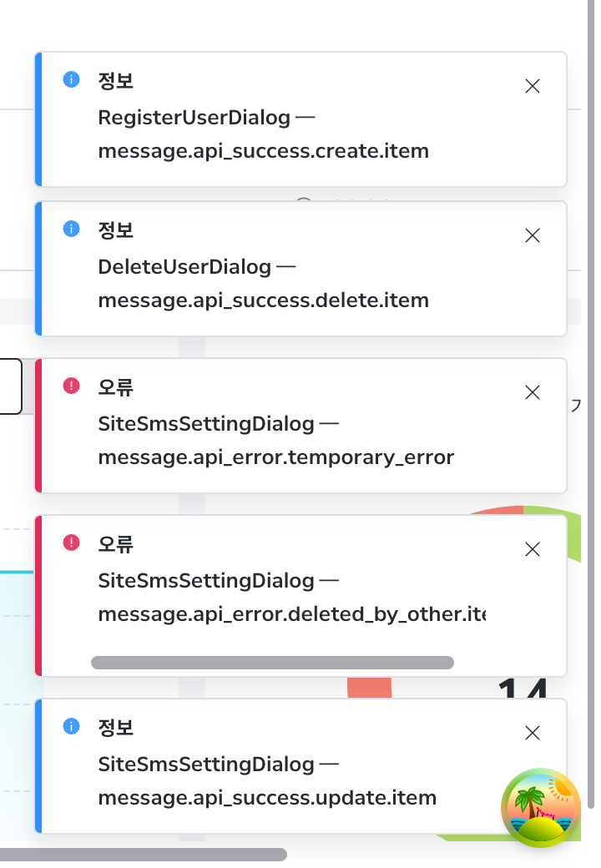Click message.api_success.delete.item text

pos(264,300)
